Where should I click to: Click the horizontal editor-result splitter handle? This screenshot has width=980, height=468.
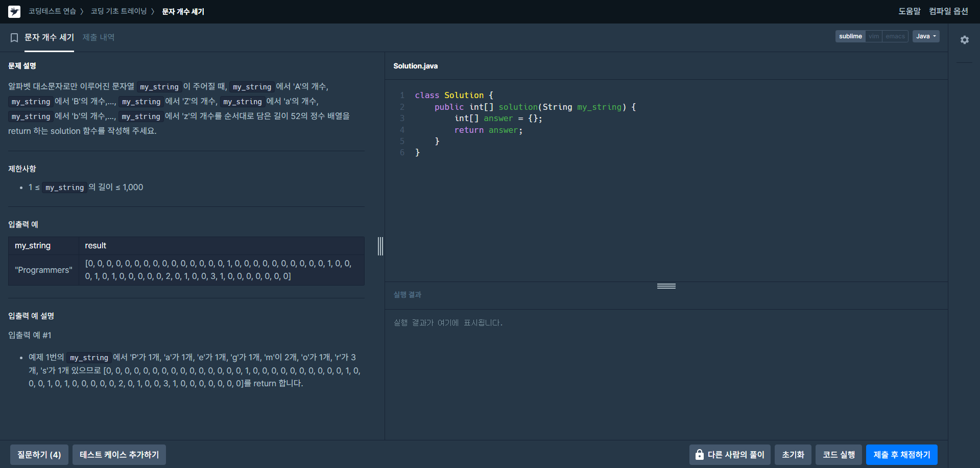666,286
